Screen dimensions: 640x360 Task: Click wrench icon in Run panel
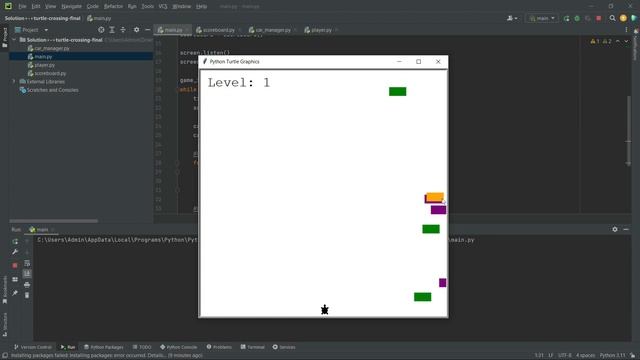coord(15,252)
